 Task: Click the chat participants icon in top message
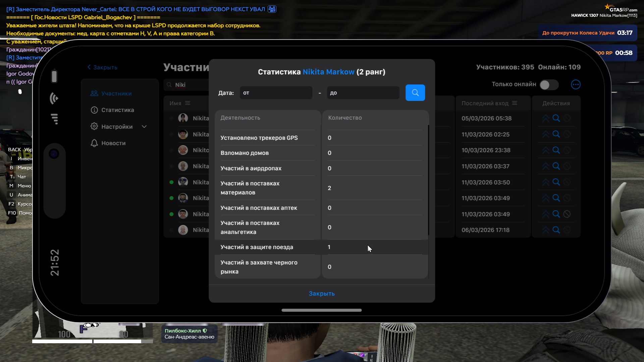click(x=272, y=9)
